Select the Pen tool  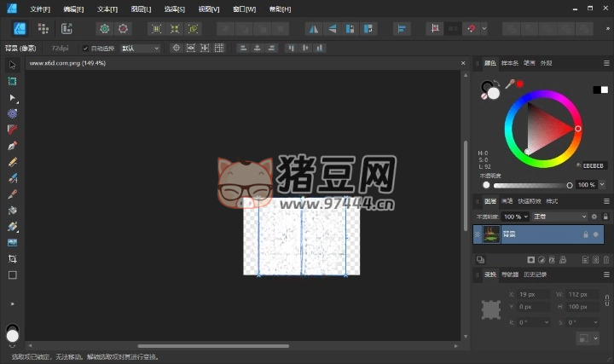click(13, 146)
